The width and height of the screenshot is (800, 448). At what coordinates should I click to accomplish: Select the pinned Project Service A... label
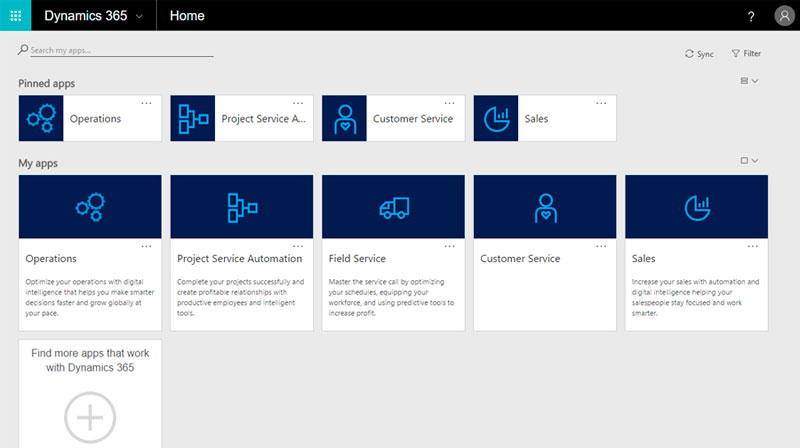point(263,118)
